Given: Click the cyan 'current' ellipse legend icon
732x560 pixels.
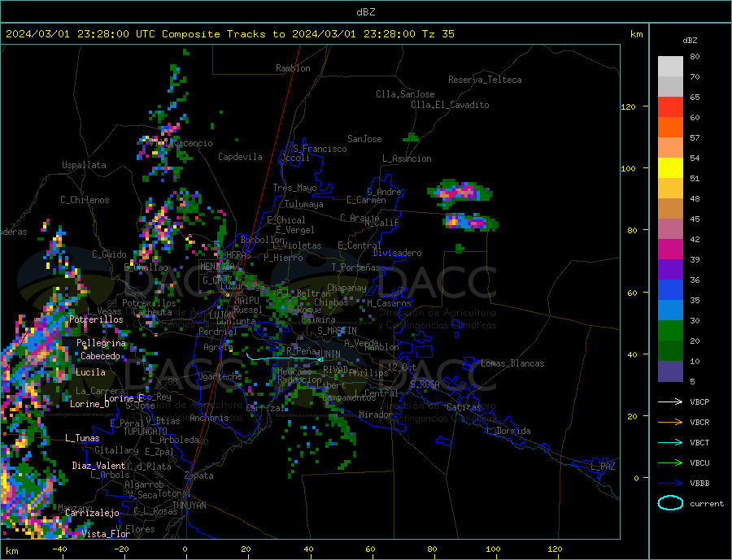Looking at the screenshot, I should click(670, 503).
